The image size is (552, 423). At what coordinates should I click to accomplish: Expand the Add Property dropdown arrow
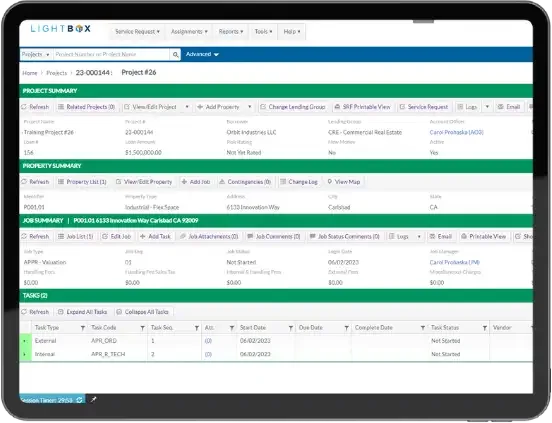(250, 107)
